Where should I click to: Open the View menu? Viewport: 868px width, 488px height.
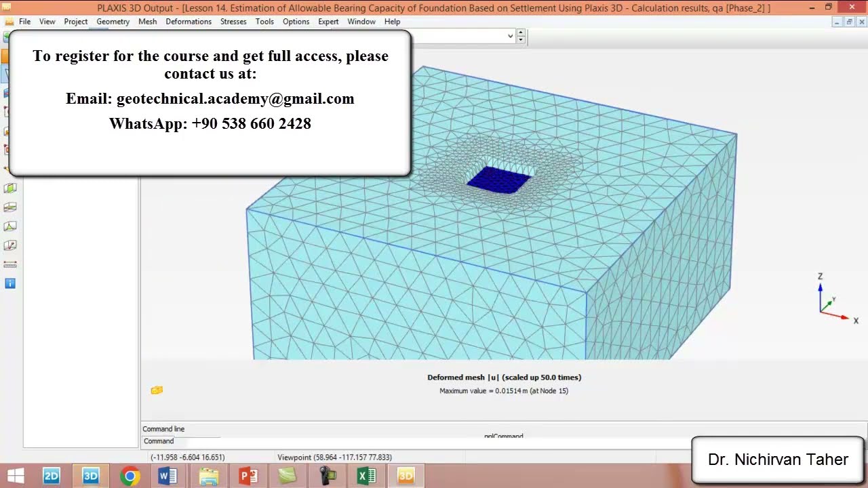(x=47, y=22)
